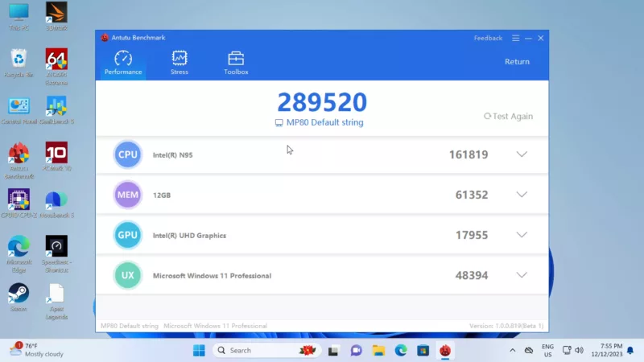Open the volume control in system tray

tap(579, 351)
